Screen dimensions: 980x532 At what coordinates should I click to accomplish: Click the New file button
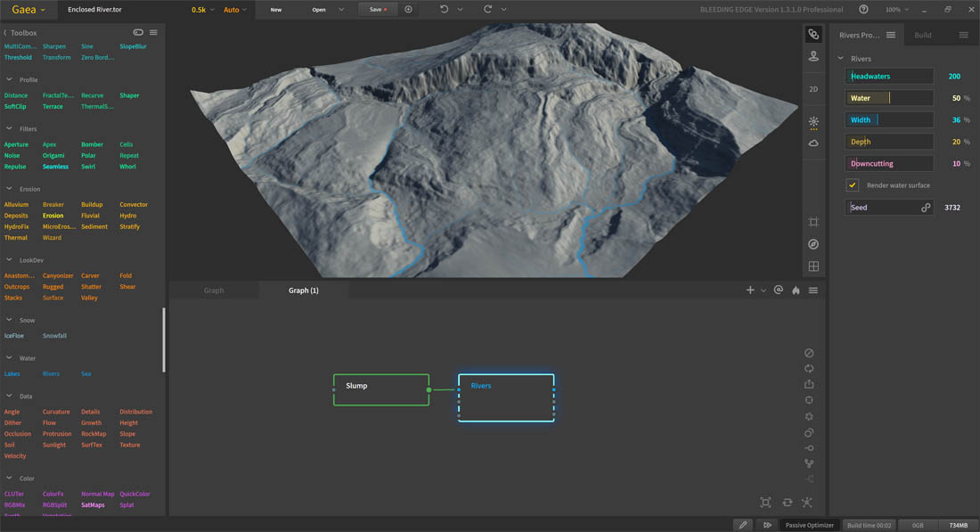point(276,9)
